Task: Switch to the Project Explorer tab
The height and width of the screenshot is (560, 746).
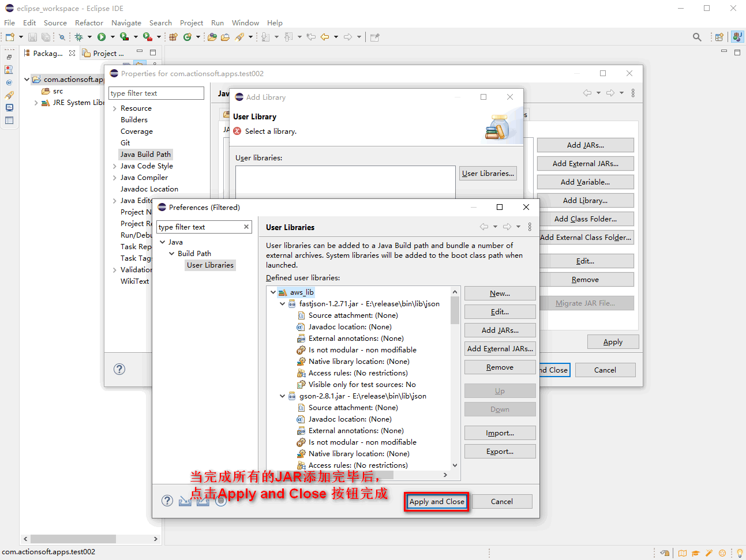Action: [104, 53]
